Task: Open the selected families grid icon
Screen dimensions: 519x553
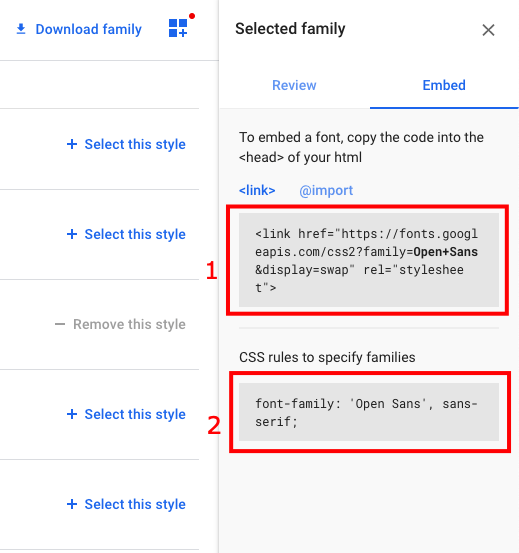Action: tap(178, 28)
